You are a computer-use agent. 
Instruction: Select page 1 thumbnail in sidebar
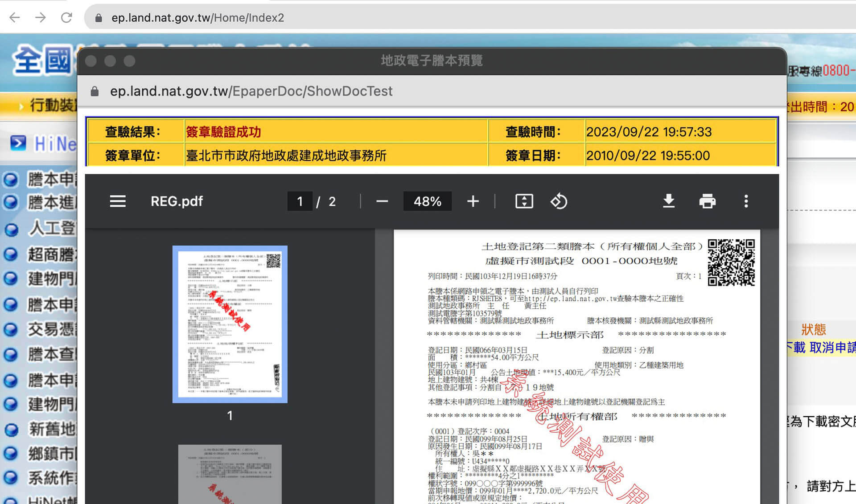(230, 324)
